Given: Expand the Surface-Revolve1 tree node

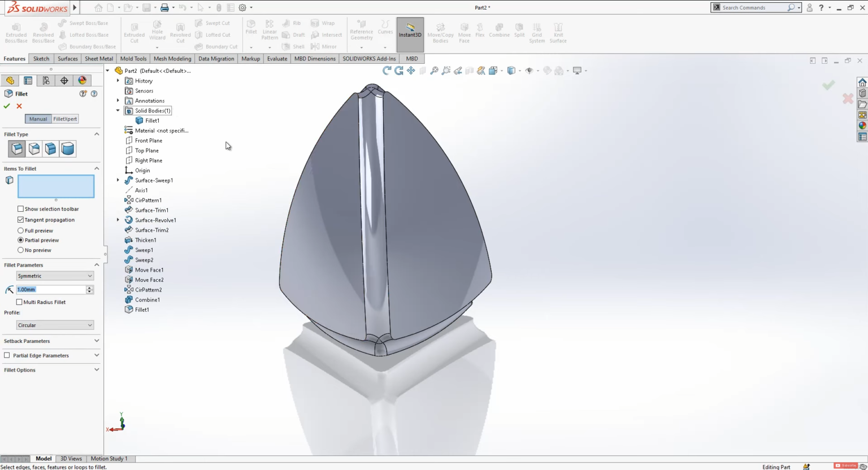Looking at the screenshot, I should (x=118, y=220).
